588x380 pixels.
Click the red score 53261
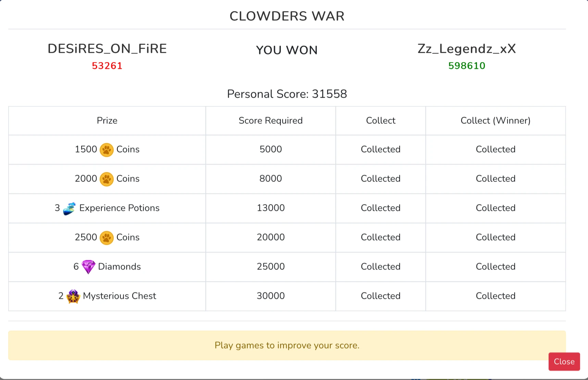click(107, 66)
